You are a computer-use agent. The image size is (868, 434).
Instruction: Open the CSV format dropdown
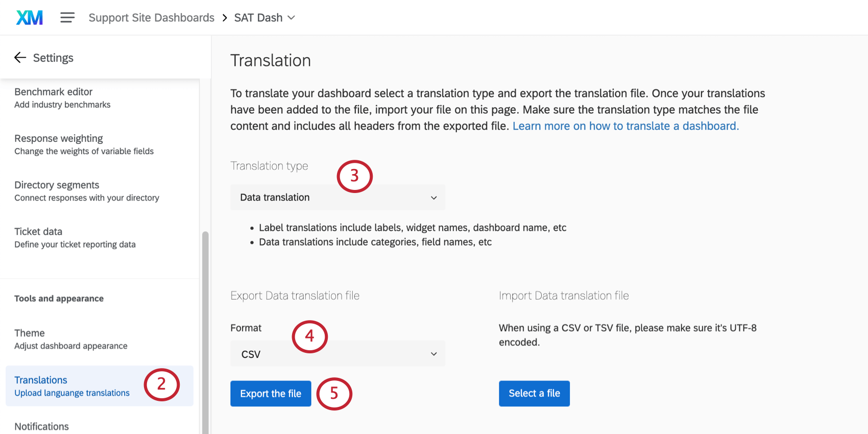point(337,354)
